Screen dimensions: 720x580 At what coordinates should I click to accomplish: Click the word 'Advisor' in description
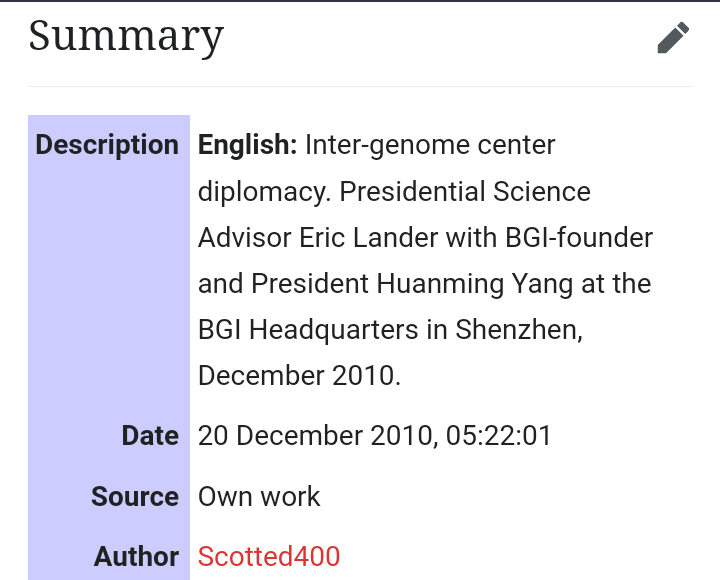245,238
